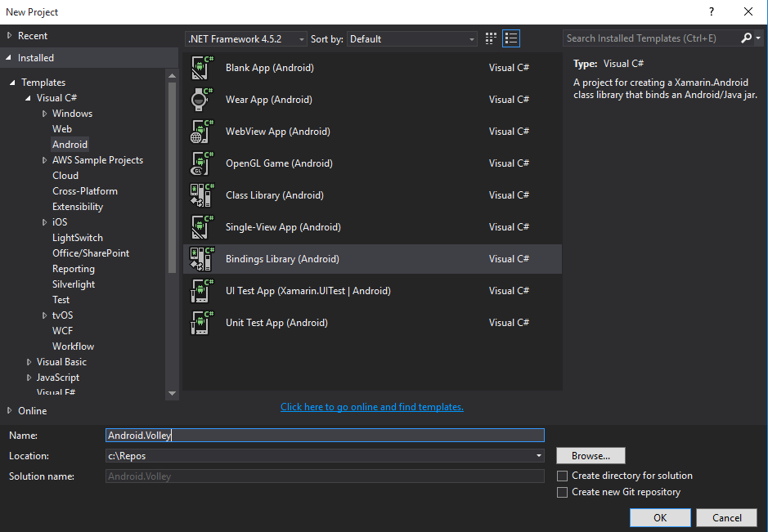
Task: Open the Location path dropdown
Action: 539,455
